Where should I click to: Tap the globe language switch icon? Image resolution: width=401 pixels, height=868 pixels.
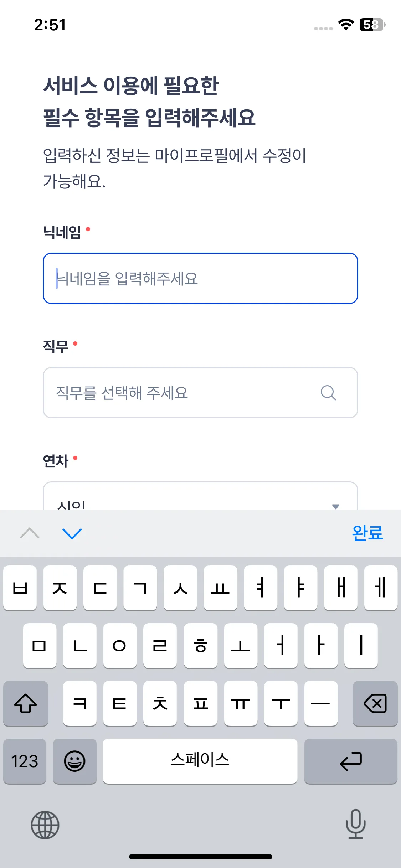coord(45,825)
